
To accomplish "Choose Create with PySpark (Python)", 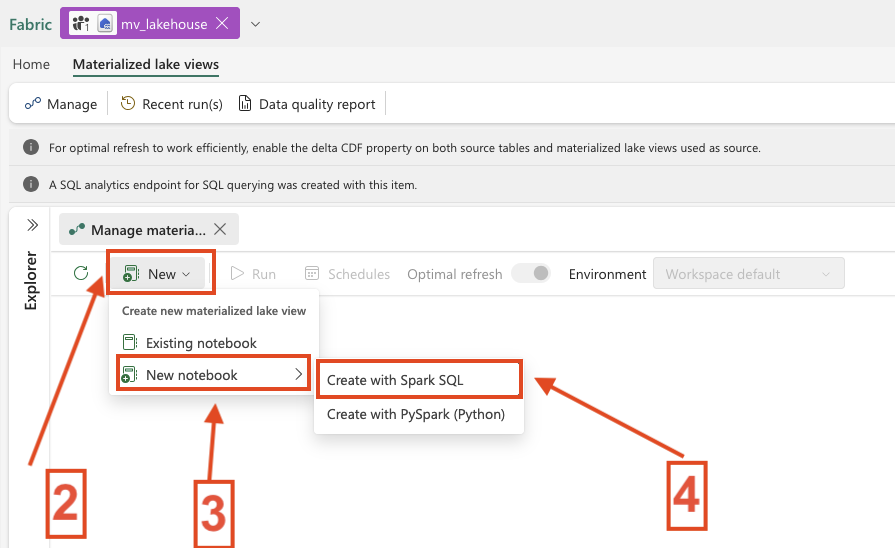I will (x=415, y=414).
